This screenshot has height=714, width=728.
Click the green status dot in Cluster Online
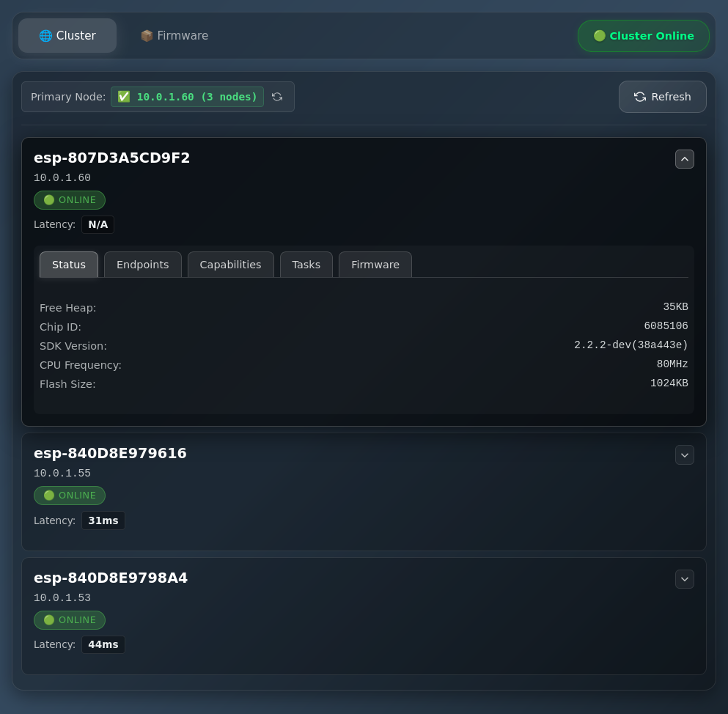pyautogui.click(x=600, y=35)
